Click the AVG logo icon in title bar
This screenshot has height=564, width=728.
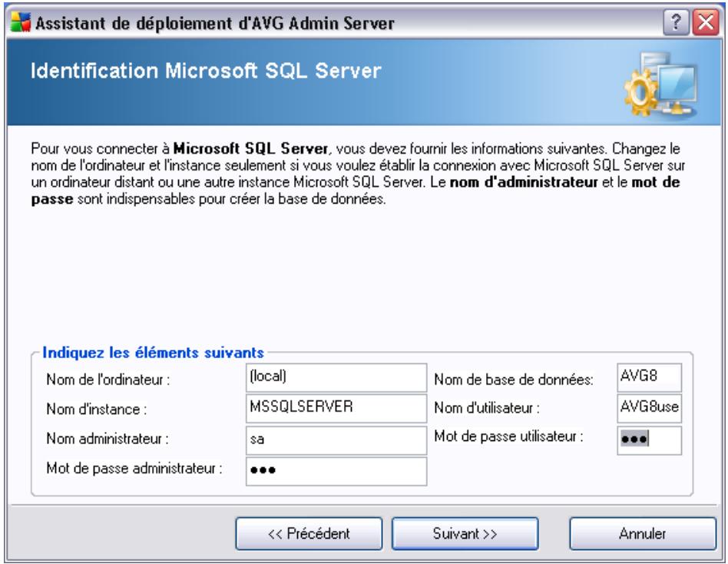21,22
